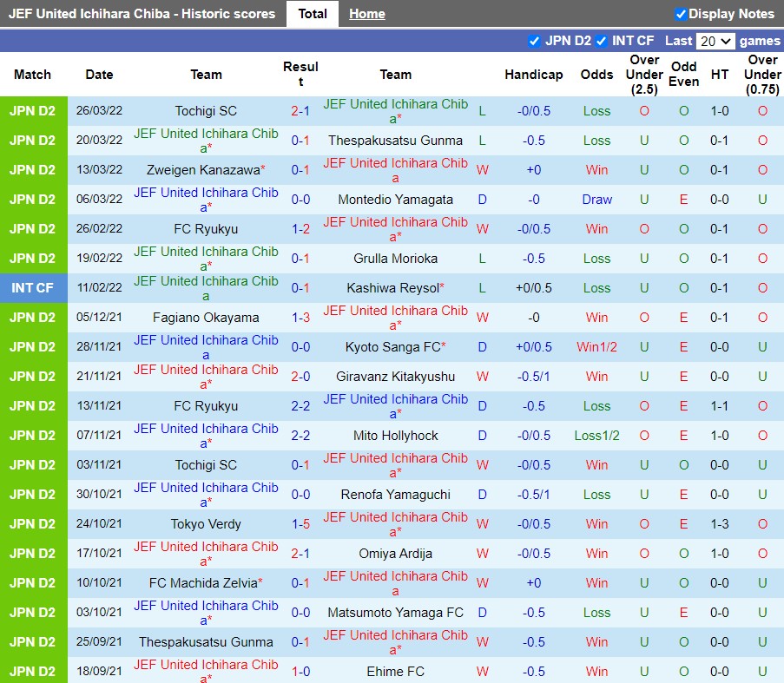Screen dimensions: 784x683
Task: Click the Draw odds cell
Action: tap(596, 200)
